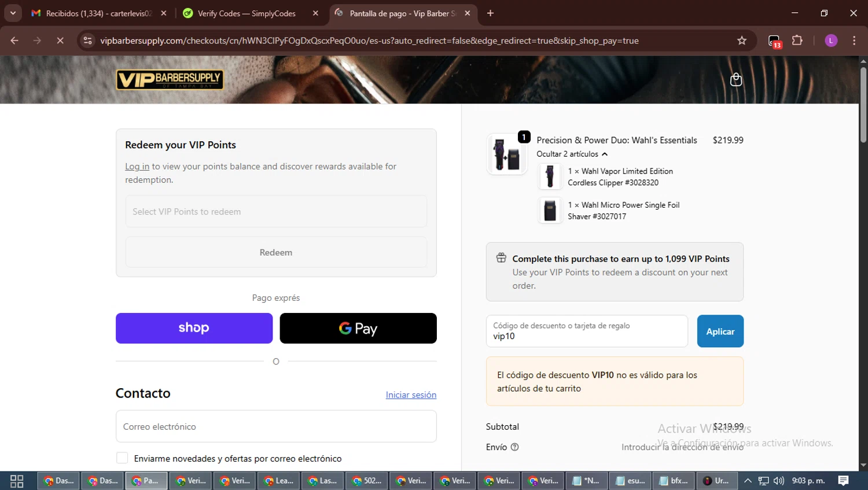Close the Pantalla de pago tab
Image resolution: width=868 pixels, height=490 pixels.
[468, 13]
